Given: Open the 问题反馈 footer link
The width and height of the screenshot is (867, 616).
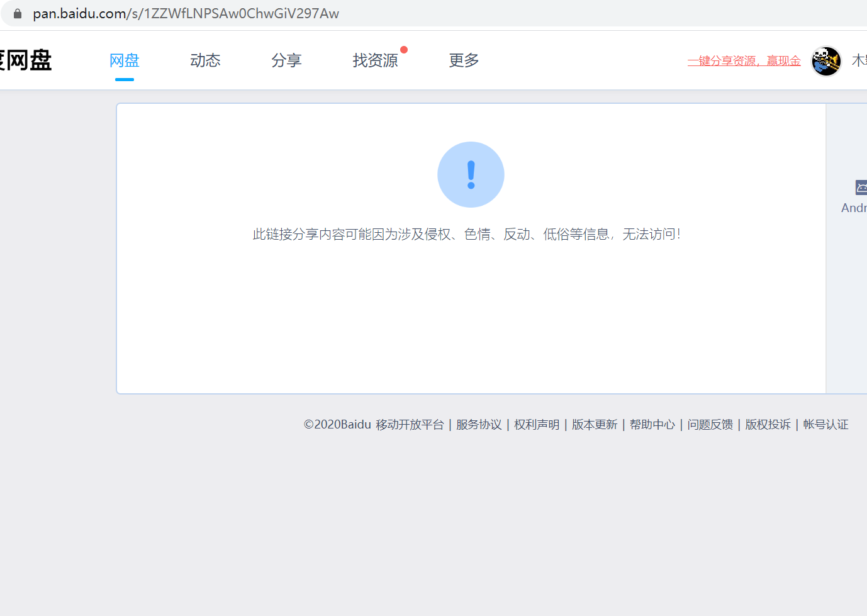Looking at the screenshot, I should (x=710, y=425).
